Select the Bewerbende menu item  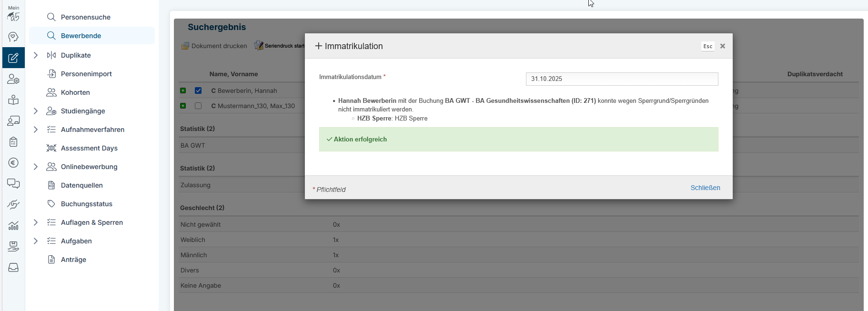pos(92,36)
